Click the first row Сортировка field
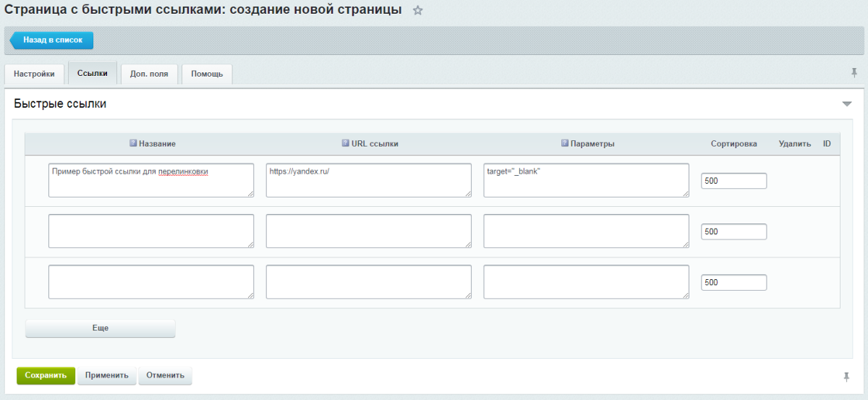This screenshot has height=400, width=868. [x=733, y=181]
